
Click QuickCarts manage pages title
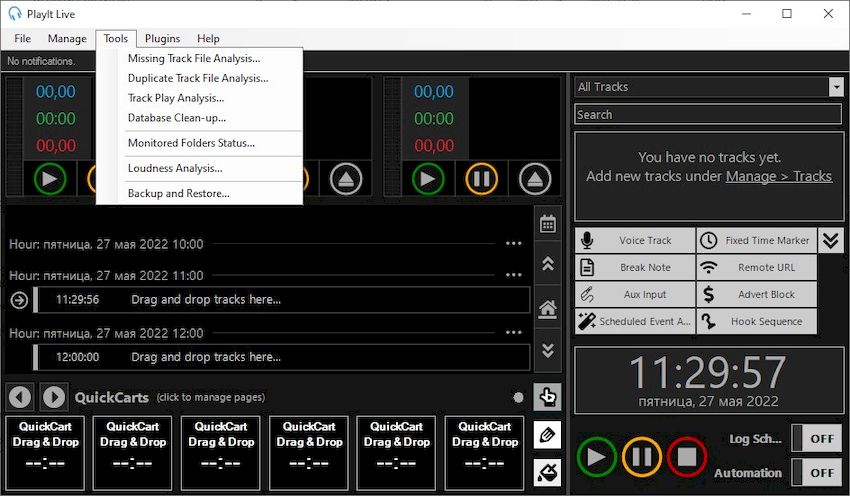coord(170,397)
